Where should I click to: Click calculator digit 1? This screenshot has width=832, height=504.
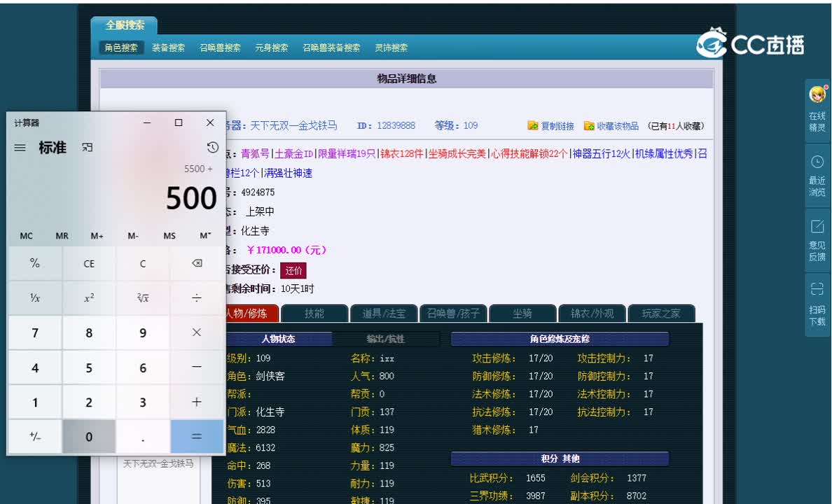tap(35, 402)
